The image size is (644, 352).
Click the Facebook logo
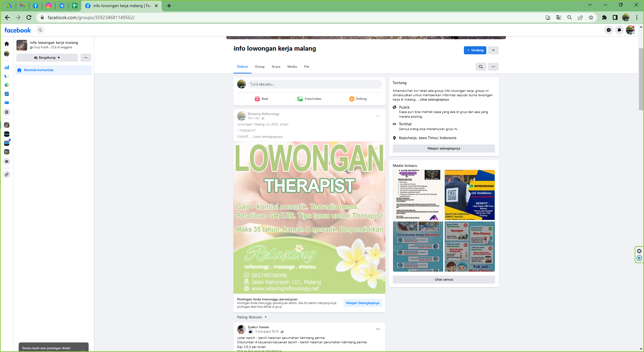pos(17,30)
